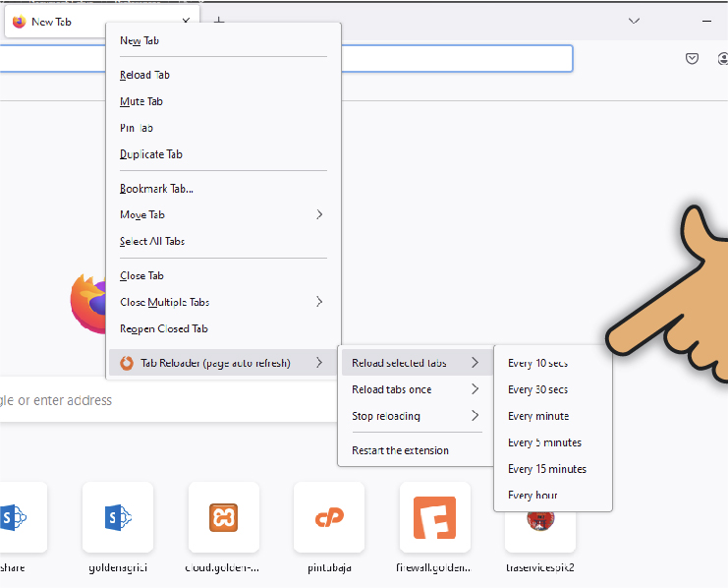
Task: Click the Tab Reloader extension icon in menu
Action: (127, 364)
